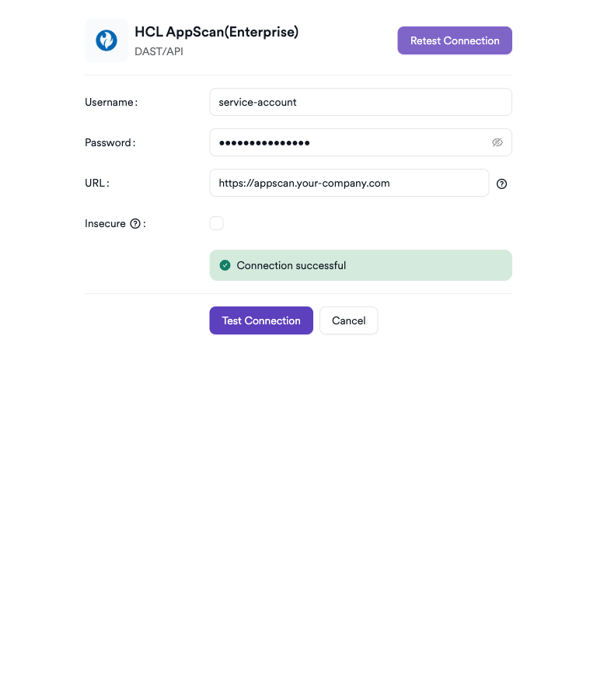The image size is (597, 700).
Task: Click the question mark icon after Insecure
Action: click(136, 223)
